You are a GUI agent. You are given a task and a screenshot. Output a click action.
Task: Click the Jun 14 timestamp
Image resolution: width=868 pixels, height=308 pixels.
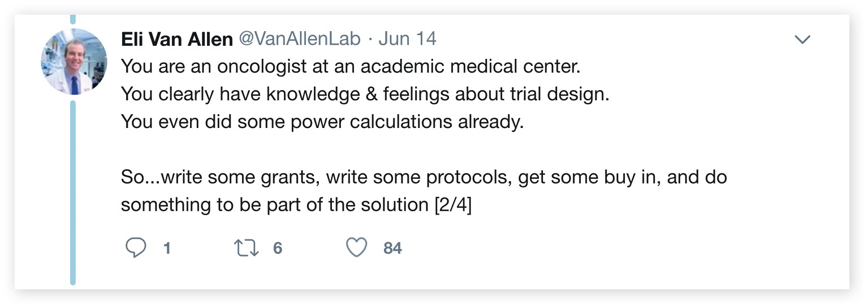[407, 39]
